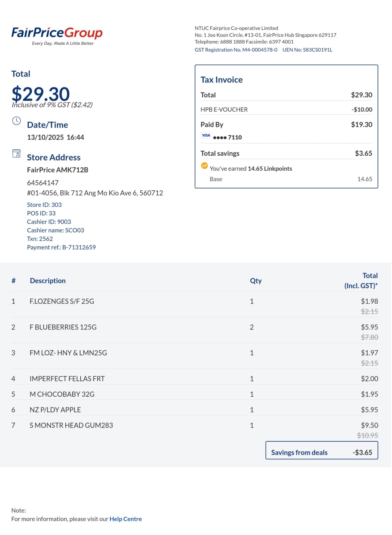Click the HPB E-VOUCHER line
392x535 pixels.
286,109
